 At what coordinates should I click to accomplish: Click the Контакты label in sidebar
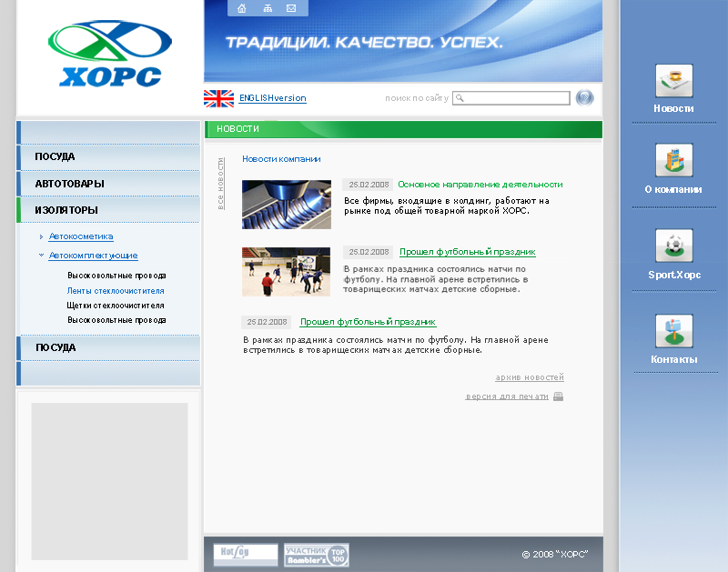click(674, 359)
